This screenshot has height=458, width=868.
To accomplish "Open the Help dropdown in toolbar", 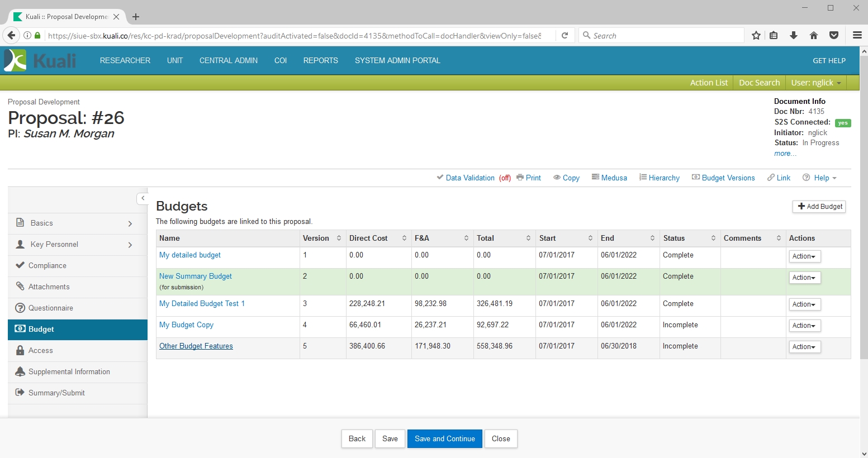I will 820,178.
